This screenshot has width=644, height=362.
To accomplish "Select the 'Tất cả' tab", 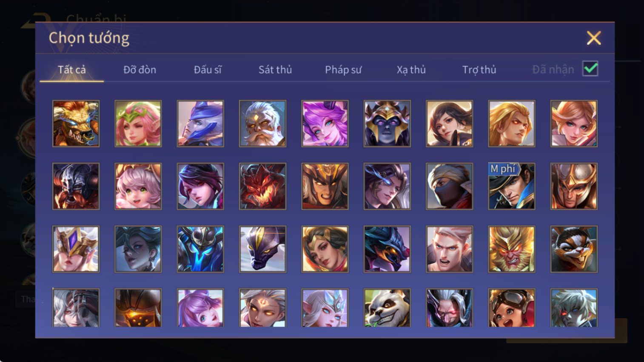I will [72, 70].
